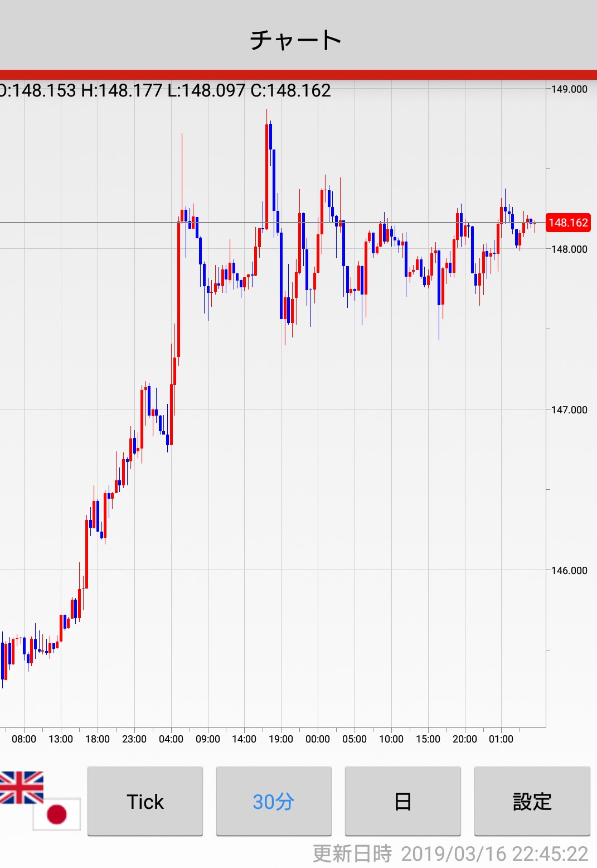Tap the UK flag currency icon

pos(21,787)
